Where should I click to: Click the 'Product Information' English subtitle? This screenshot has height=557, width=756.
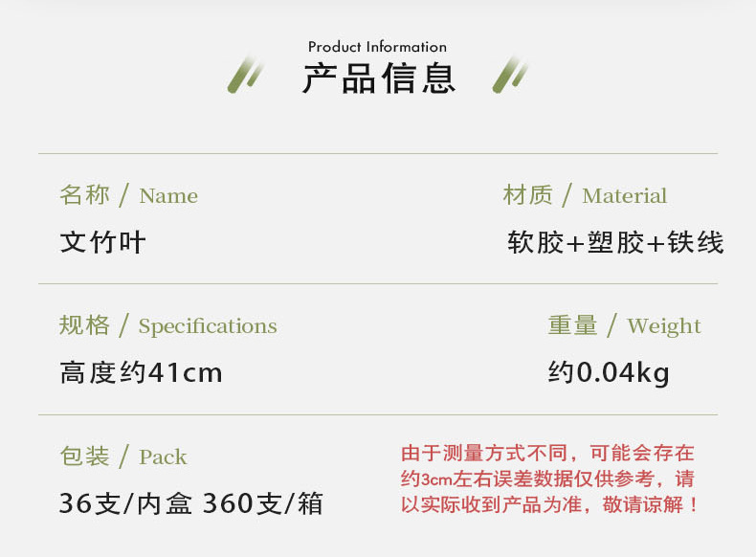point(377,47)
